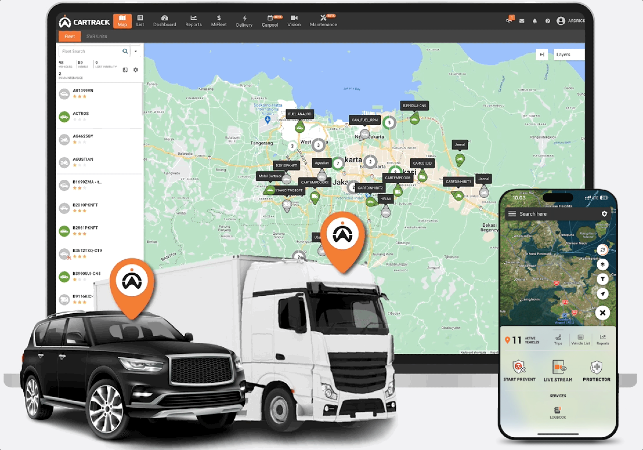
Task: Open Reports on phone app panel
Action: [x=602, y=340]
